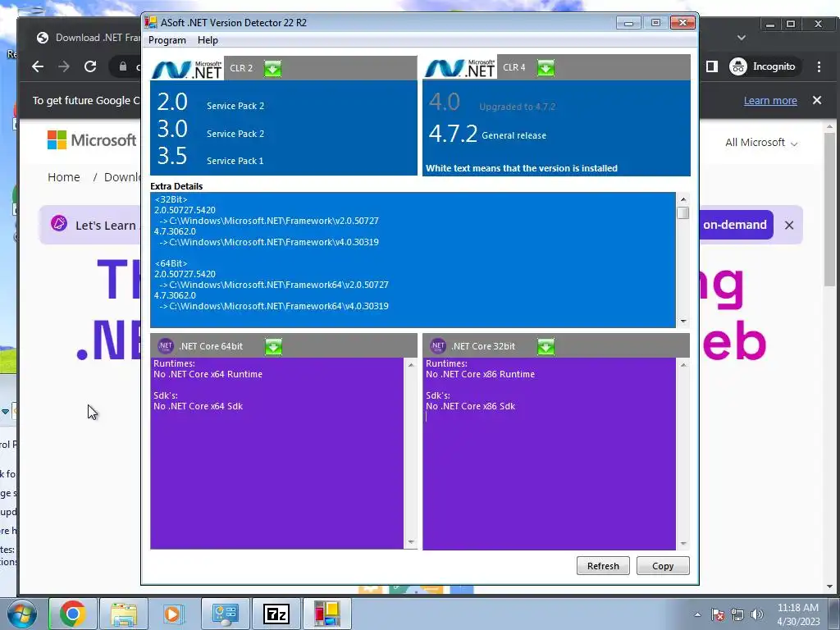This screenshot has height=630, width=840.
Task: Dismiss the Chrome infobar with the X
Action: pos(816,100)
